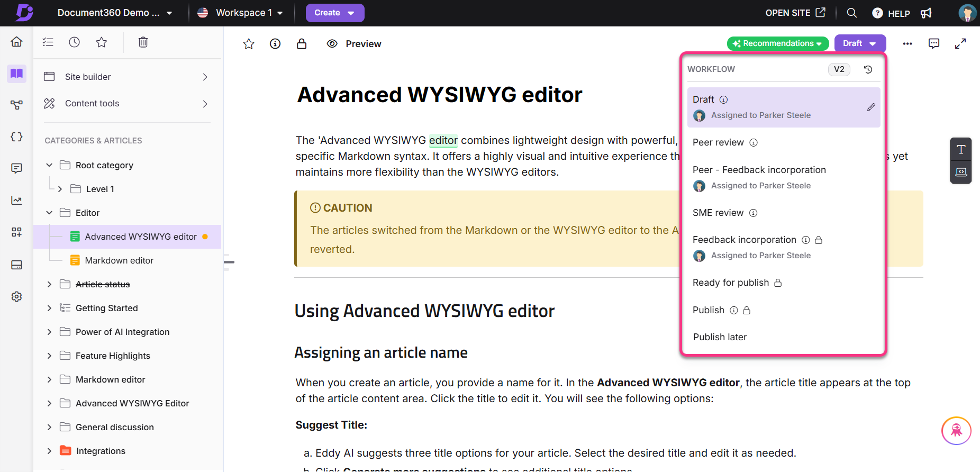This screenshot has height=472, width=980.
Task: Open the Starred icon in sidebar toolbar
Action: click(x=102, y=42)
